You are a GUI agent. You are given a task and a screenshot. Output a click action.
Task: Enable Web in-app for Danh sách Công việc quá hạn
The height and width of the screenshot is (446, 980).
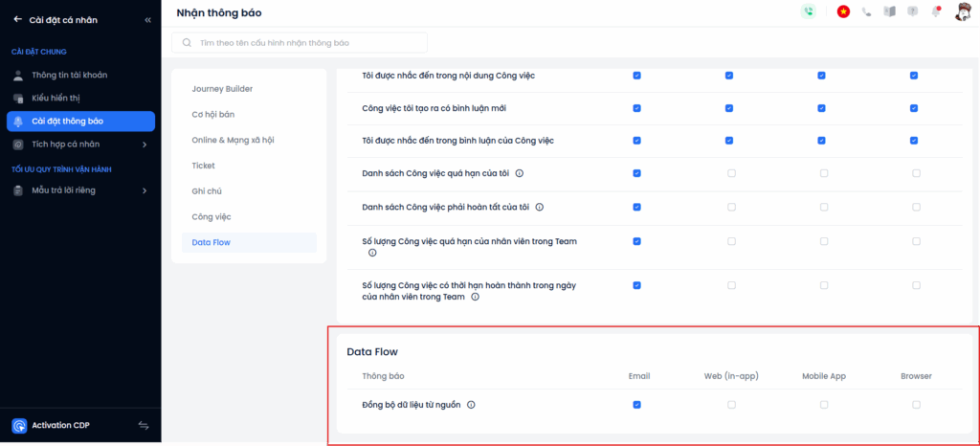[x=730, y=173]
